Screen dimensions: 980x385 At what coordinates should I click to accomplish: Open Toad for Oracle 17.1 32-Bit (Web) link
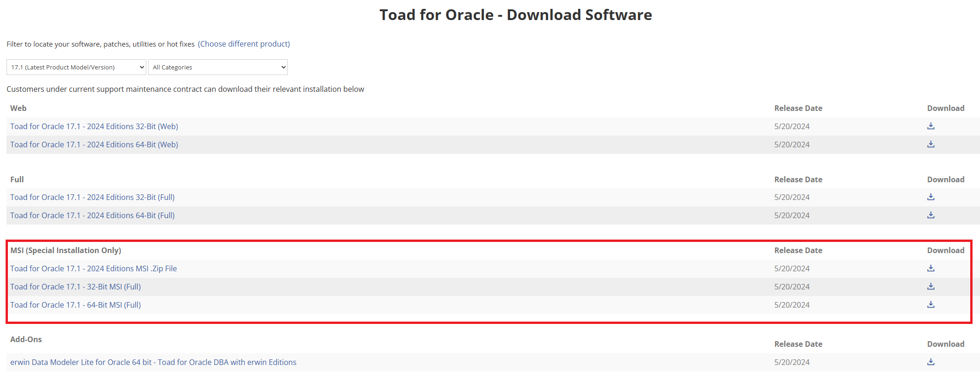click(94, 126)
